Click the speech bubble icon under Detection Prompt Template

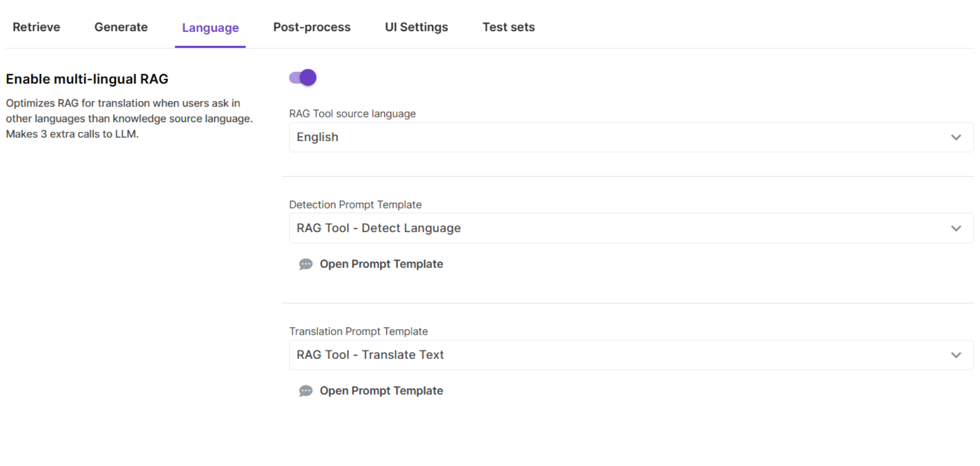point(306,264)
